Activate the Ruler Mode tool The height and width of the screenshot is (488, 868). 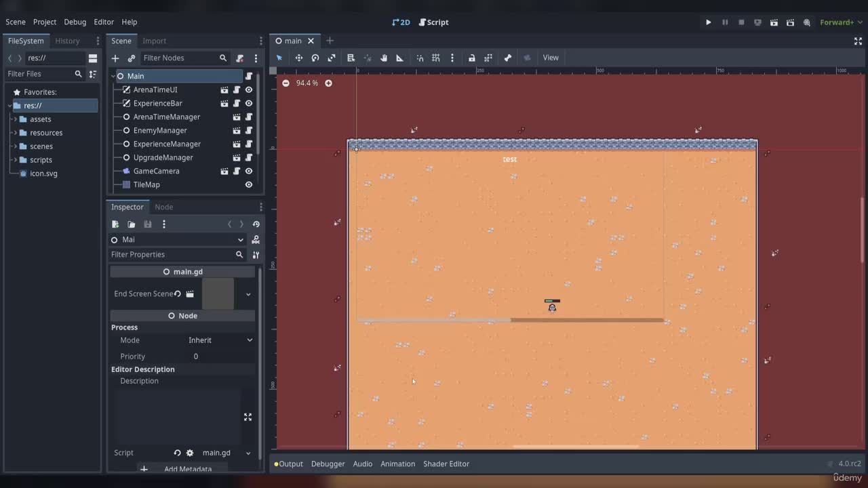tap(400, 58)
